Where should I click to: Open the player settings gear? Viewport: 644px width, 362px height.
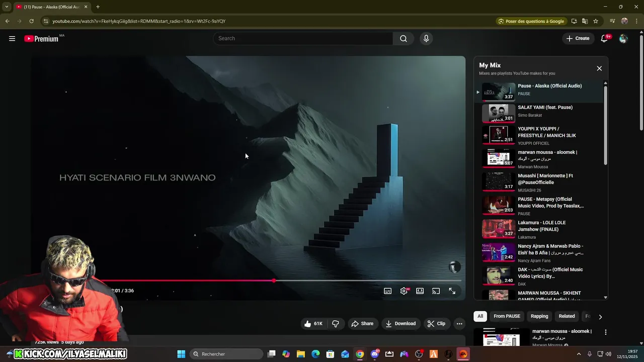click(404, 291)
